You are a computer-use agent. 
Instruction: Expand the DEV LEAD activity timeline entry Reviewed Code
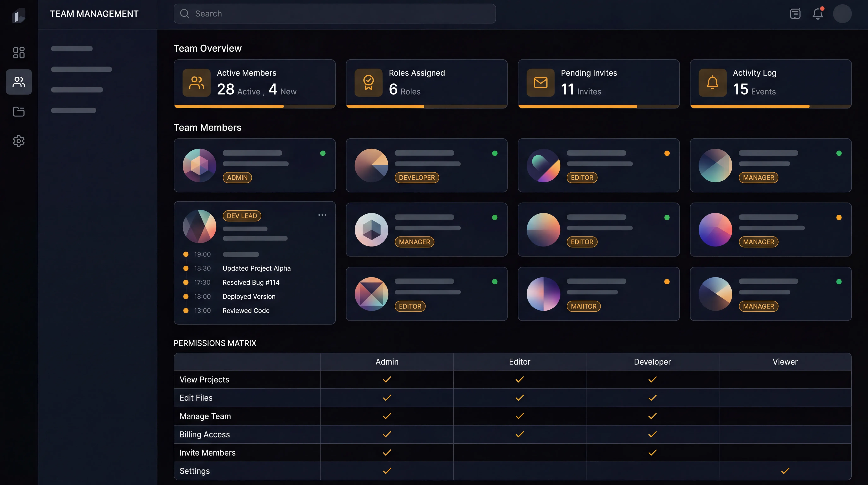click(246, 311)
